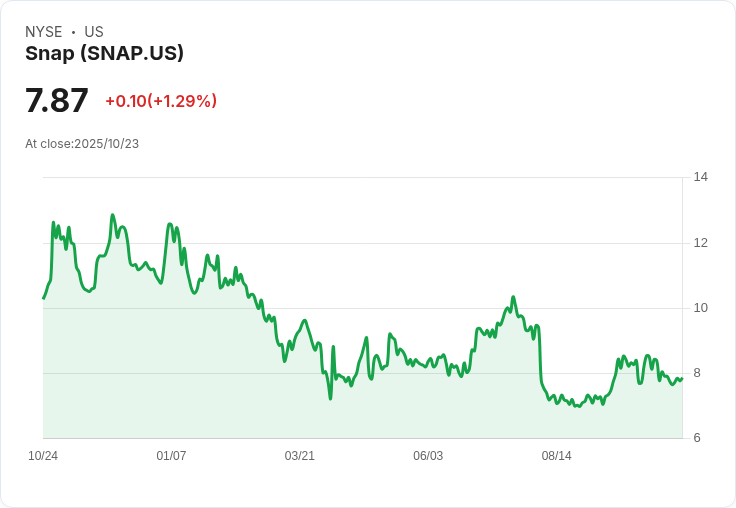Click the 7.87 current price
The image size is (736, 508).
[x=57, y=101]
